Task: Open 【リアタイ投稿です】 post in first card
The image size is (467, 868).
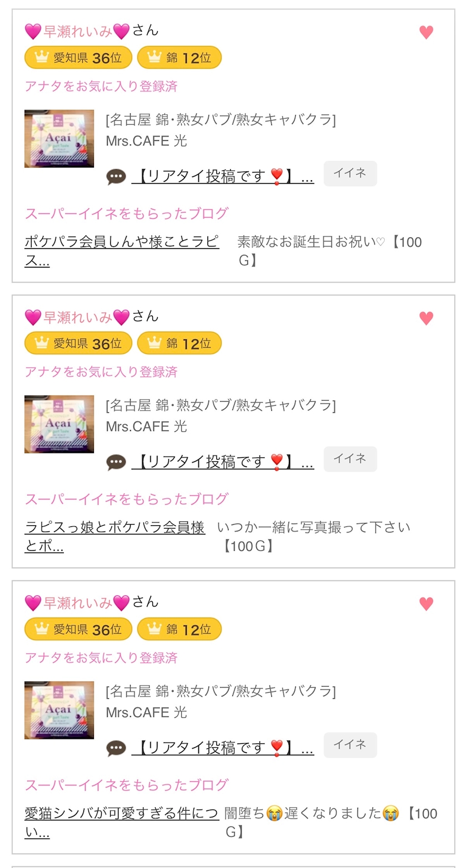Action: 222,177
